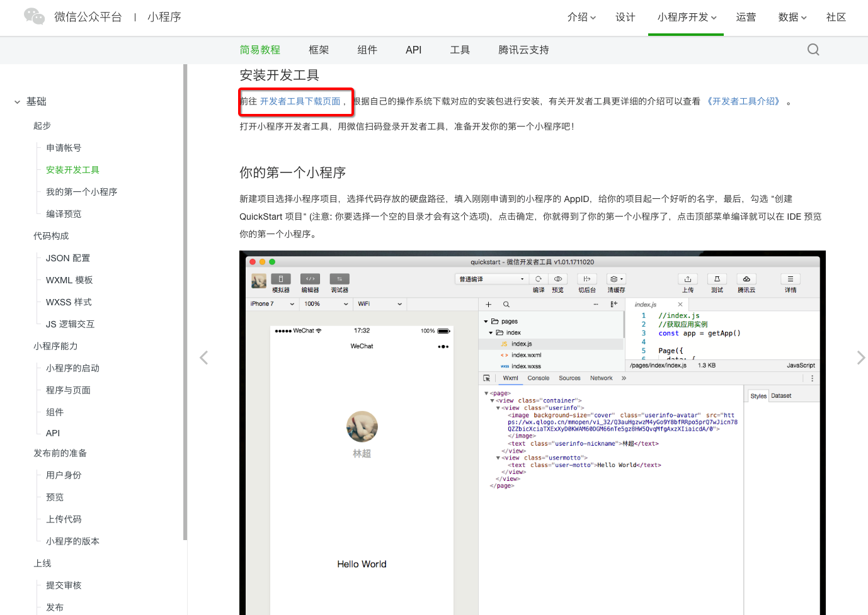Switch to the 腾讯云支持 tab
Image resolution: width=868 pixels, height=615 pixels.
(523, 50)
